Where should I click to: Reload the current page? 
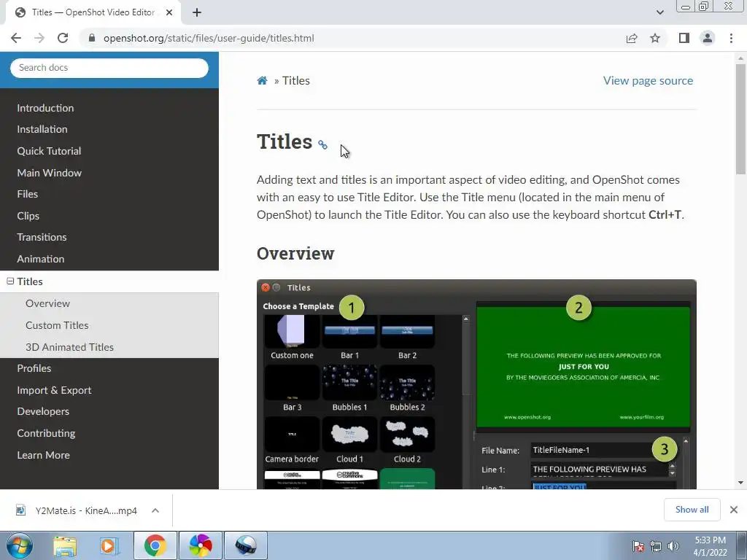pyautogui.click(x=63, y=38)
